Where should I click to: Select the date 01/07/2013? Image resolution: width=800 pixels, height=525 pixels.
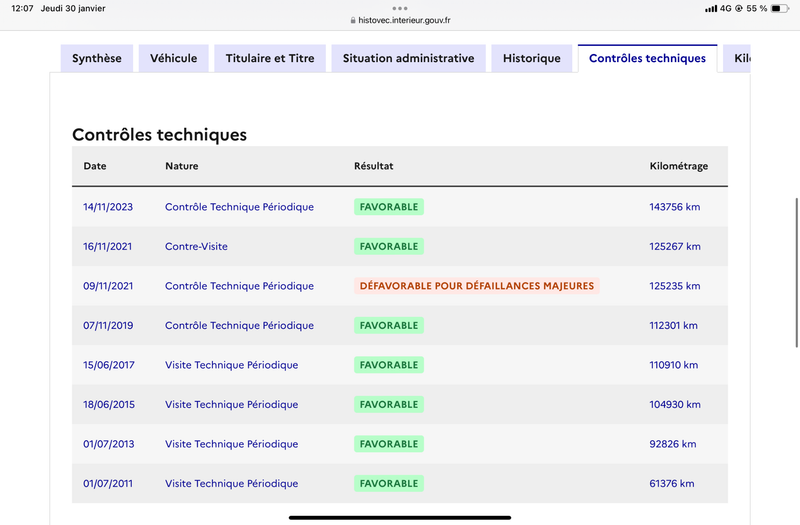(109, 444)
